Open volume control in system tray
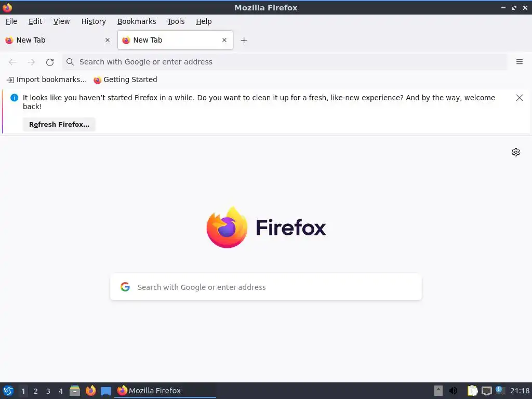The width and height of the screenshot is (532, 399). point(453,391)
